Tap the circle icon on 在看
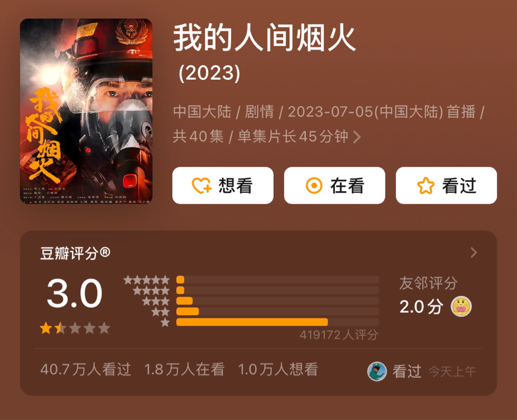The height and width of the screenshot is (420, 517). [x=314, y=186]
